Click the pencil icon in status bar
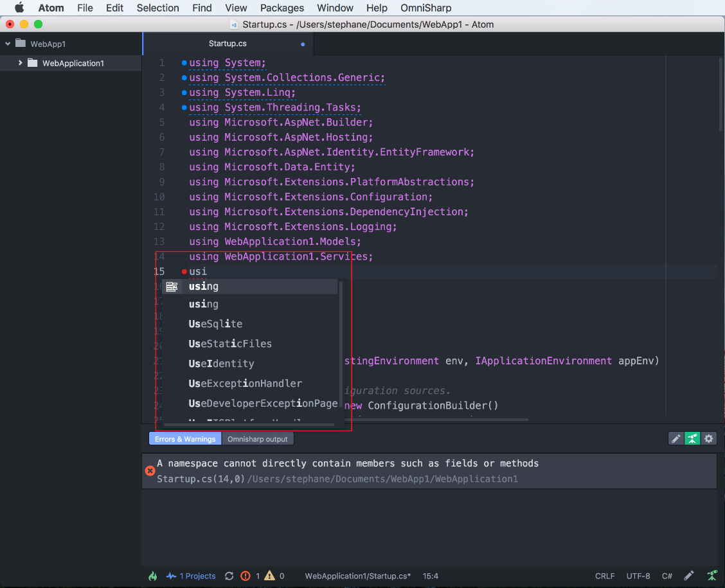725x588 pixels. [689, 576]
